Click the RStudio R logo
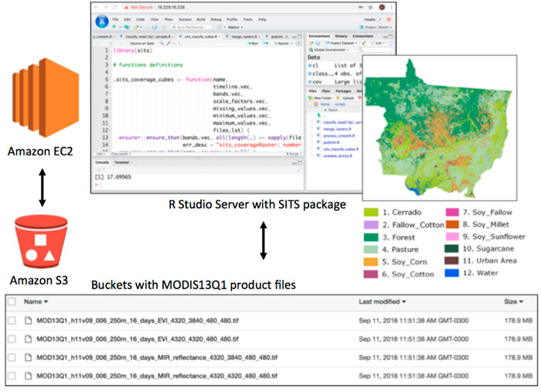541x392 pixels. point(102,22)
